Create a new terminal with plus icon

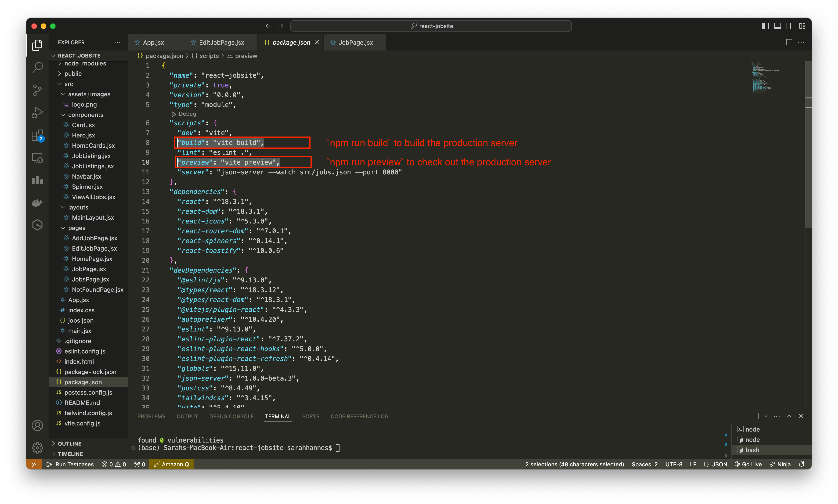pos(758,416)
